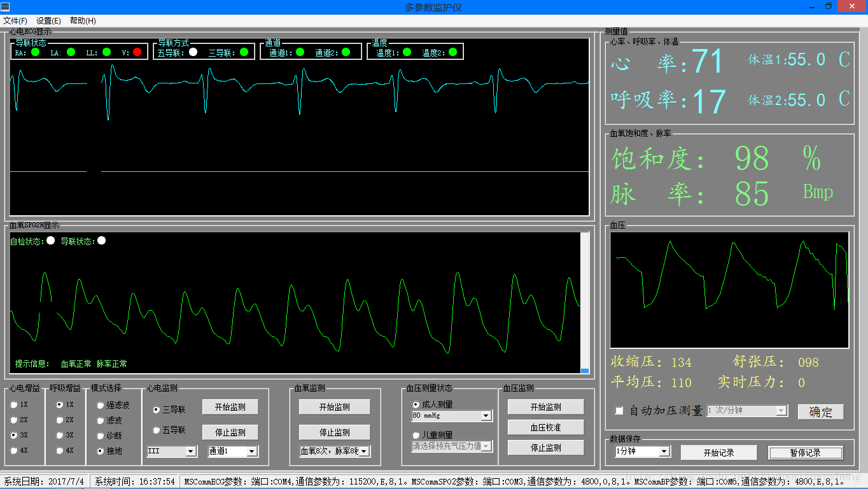Open the 1次/分钟 frequency dropdown

pyautogui.click(x=781, y=410)
